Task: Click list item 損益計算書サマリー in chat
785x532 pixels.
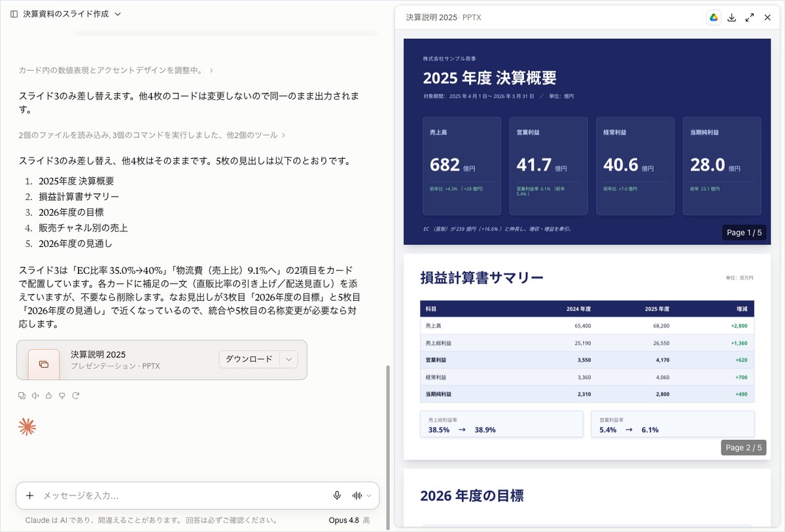Action: point(78,197)
